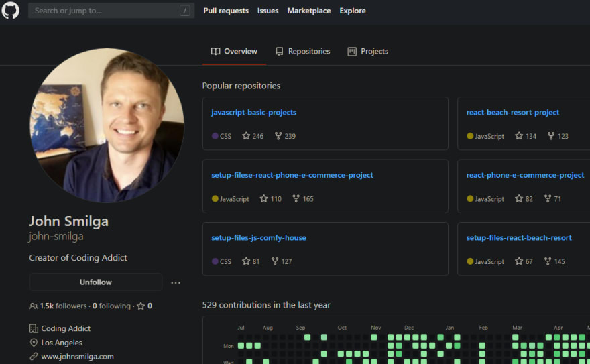Open the three-dot menu beside Unfollow
Image resolution: width=590 pixels, height=364 pixels.
tap(176, 282)
